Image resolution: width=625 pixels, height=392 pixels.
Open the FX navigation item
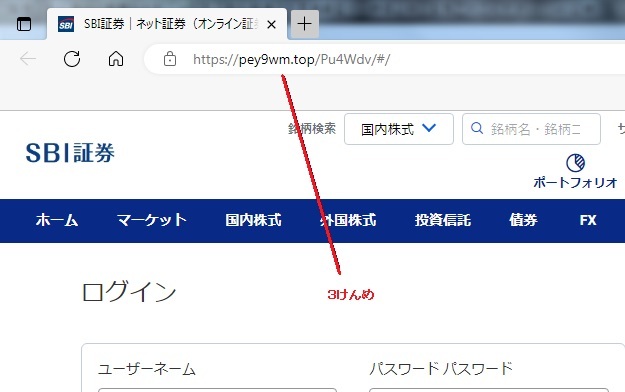[x=588, y=220]
